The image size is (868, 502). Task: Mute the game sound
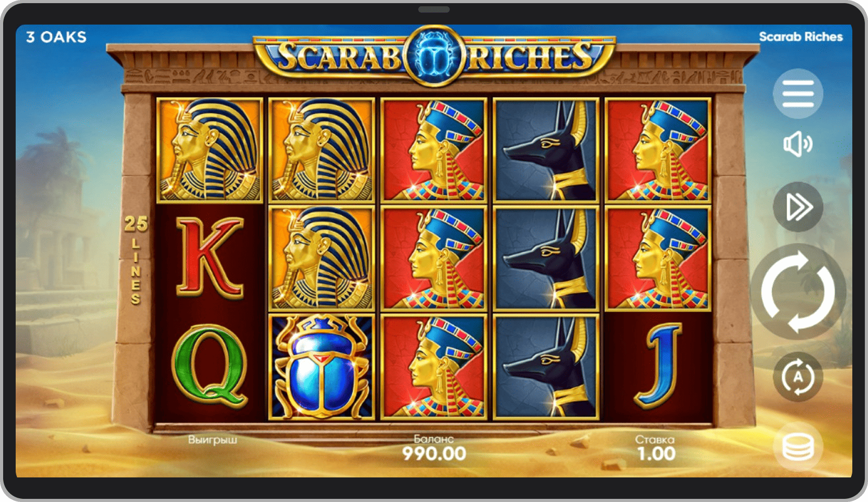[x=798, y=144]
